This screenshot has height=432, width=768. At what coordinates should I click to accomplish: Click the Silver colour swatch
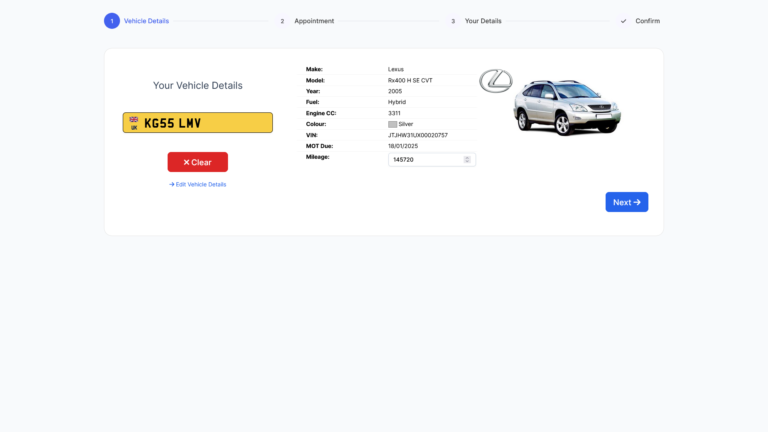(392, 124)
